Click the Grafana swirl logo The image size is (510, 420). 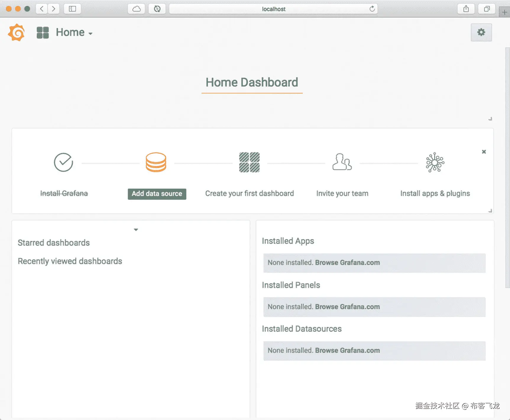click(17, 32)
